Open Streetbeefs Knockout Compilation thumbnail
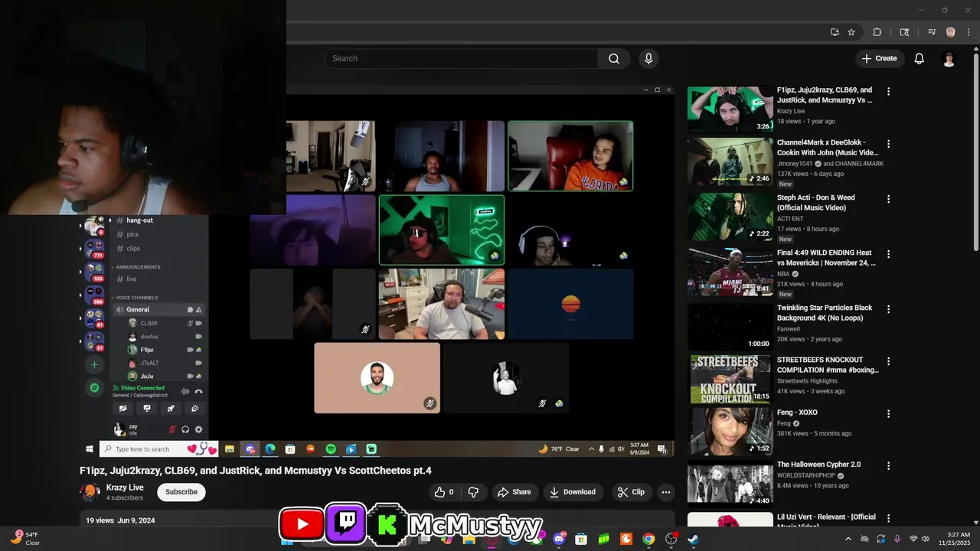The image size is (980, 551). click(730, 380)
